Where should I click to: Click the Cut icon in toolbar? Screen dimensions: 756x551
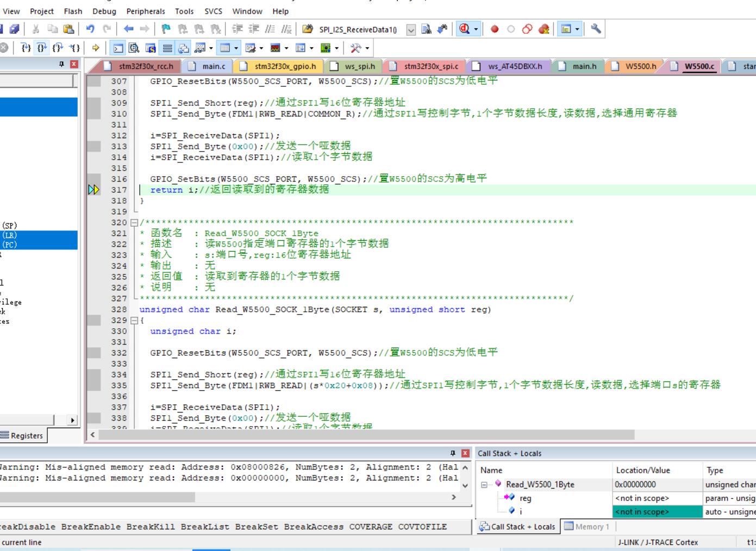[36, 29]
